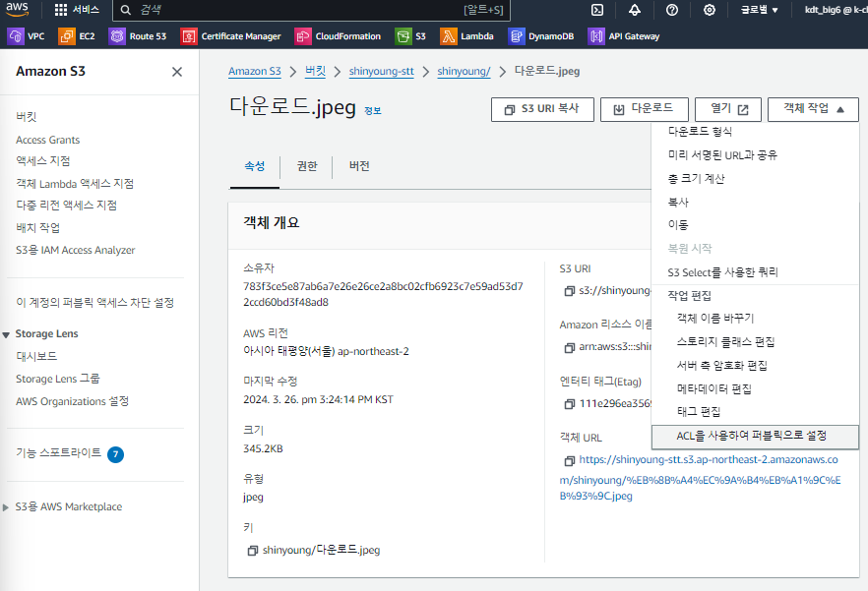Open 액세스 지점 in the sidebar

tap(43, 161)
